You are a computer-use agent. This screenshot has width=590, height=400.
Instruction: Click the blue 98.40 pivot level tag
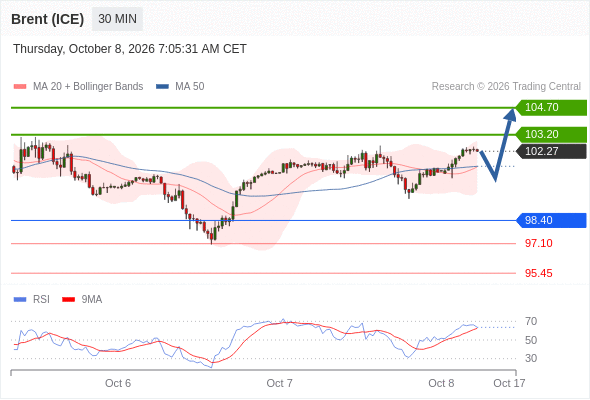coord(551,220)
